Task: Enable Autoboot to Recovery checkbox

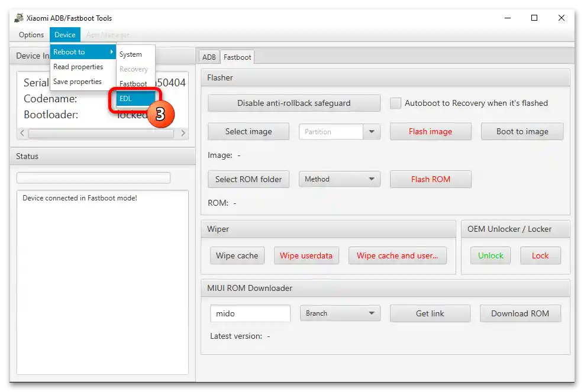Action: [395, 103]
